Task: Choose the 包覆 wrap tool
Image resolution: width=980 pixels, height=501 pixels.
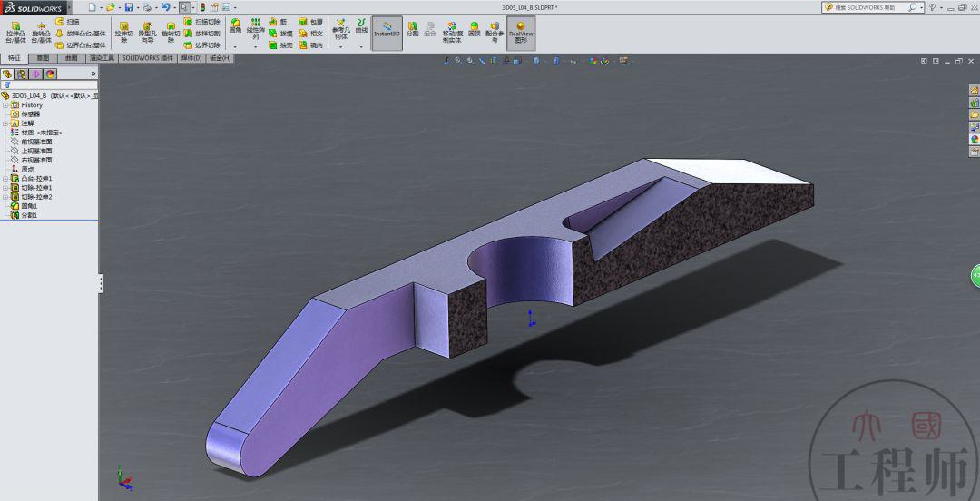Action: pos(310,21)
